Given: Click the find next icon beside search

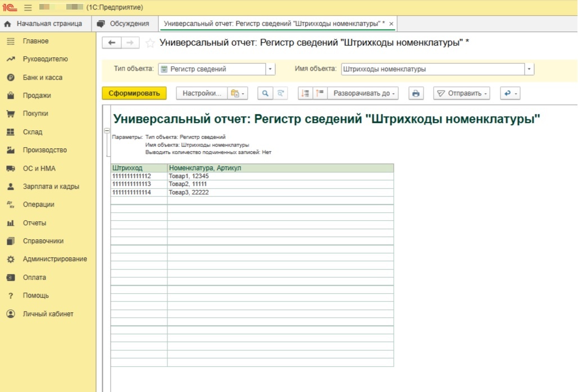Looking at the screenshot, I should click(280, 93).
